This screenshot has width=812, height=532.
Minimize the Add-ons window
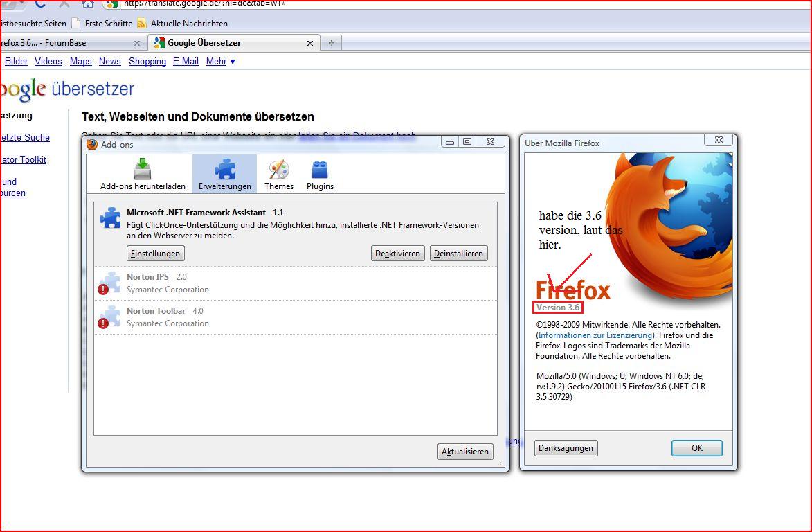pos(449,142)
